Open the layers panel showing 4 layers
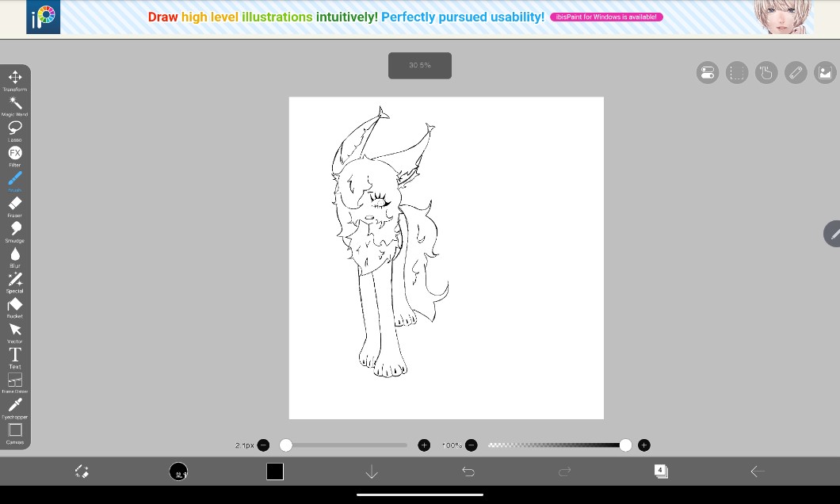This screenshot has width=840, height=504. (661, 472)
